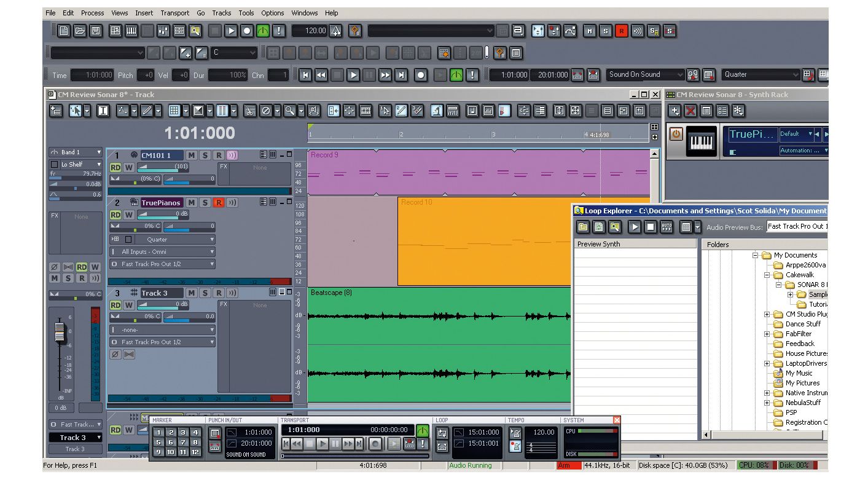This screenshot has height=488, width=868.
Task: Select the Zoom magnifier tool
Action: coord(289,111)
